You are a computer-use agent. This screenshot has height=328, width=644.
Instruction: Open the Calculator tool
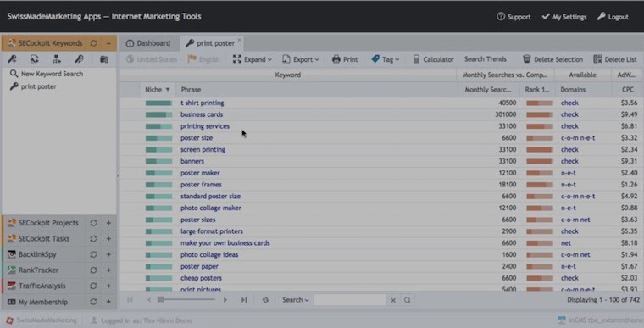(x=433, y=59)
